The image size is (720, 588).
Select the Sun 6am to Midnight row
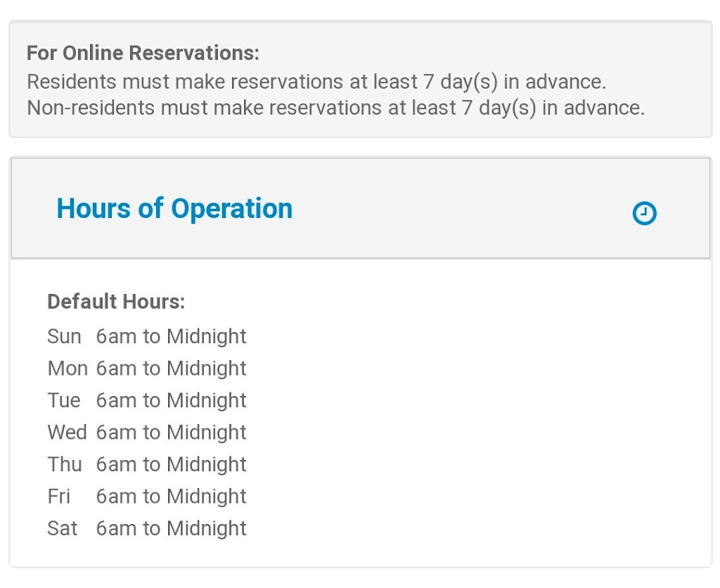tap(147, 336)
